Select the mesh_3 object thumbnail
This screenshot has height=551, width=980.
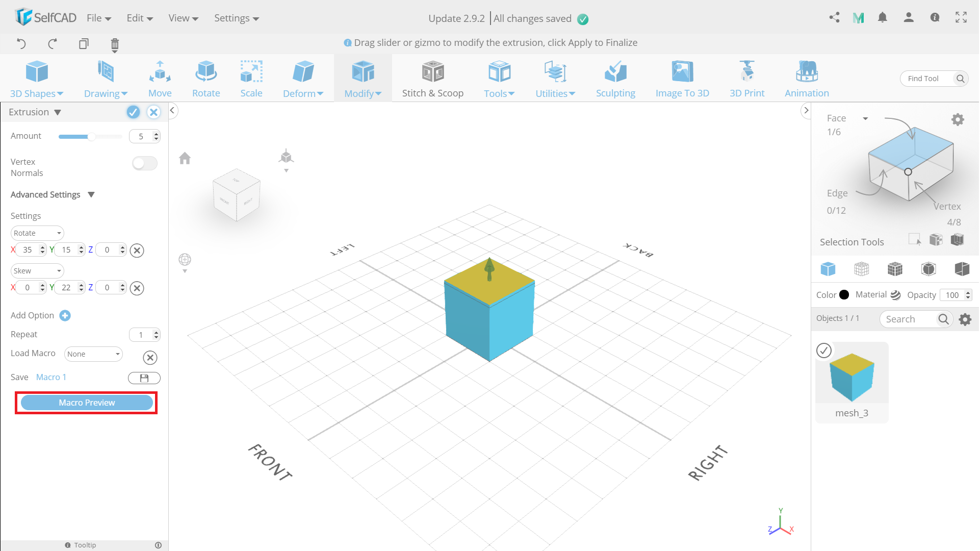852,382
